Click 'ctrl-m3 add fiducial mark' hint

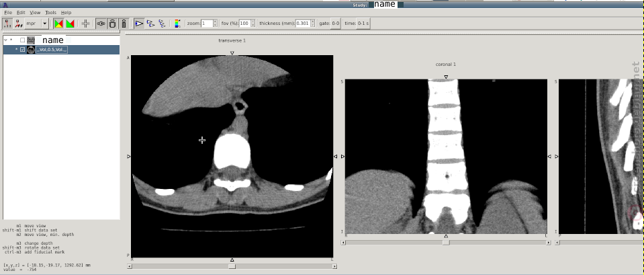(34, 252)
